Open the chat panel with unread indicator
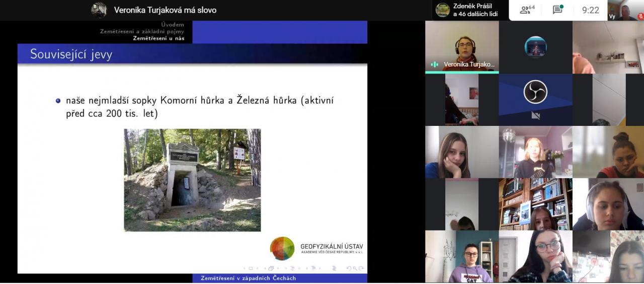The width and height of the screenshot is (644, 284). coord(558,10)
